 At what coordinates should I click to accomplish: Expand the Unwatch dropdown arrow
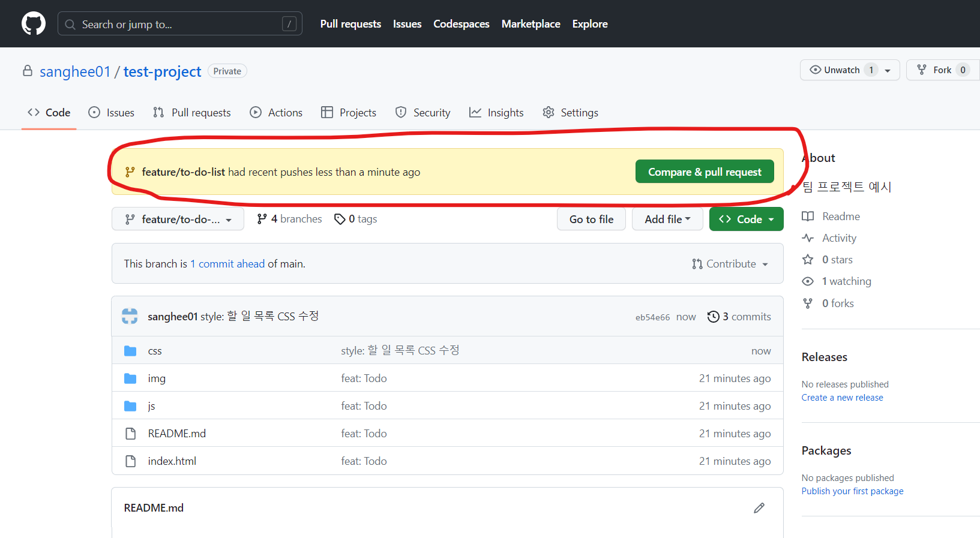click(888, 70)
